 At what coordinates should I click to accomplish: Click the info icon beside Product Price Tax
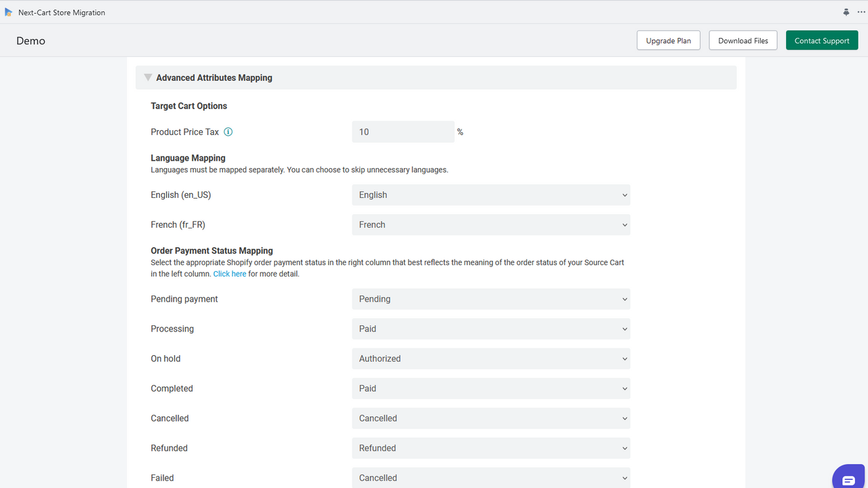[x=229, y=131]
